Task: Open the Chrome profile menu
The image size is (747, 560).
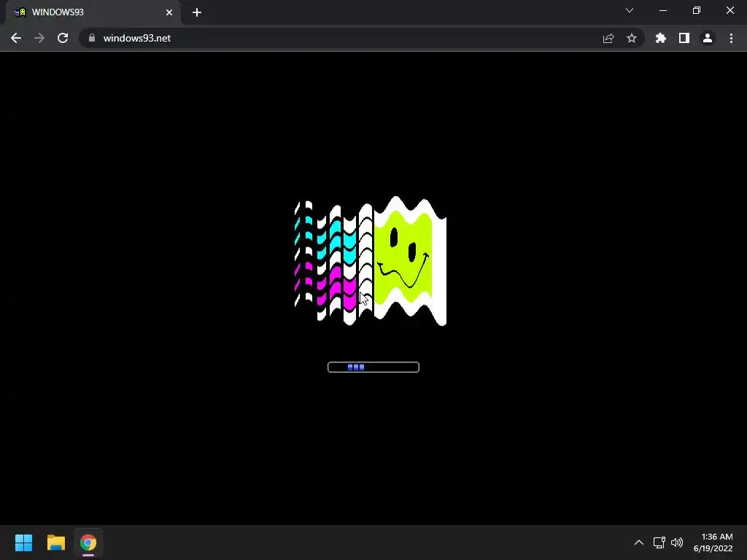Action: (708, 38)
